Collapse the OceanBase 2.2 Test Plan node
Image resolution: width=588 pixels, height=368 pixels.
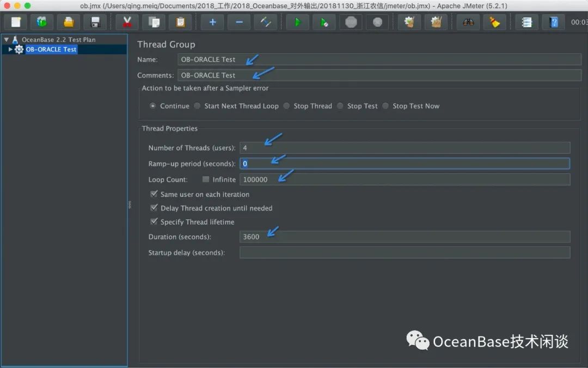click(6, 40)
